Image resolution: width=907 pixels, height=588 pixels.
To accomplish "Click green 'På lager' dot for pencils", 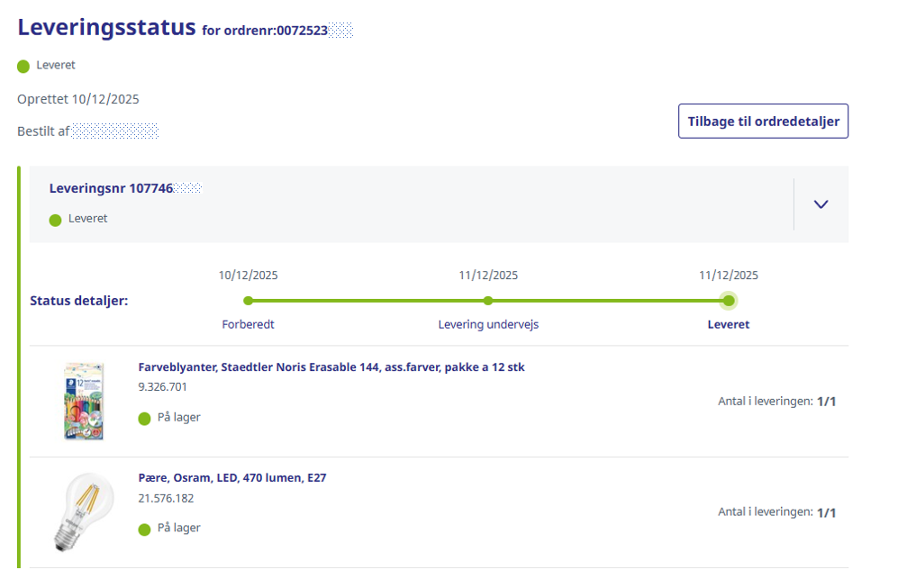I will pyautogui.click(x=144, y=418).
